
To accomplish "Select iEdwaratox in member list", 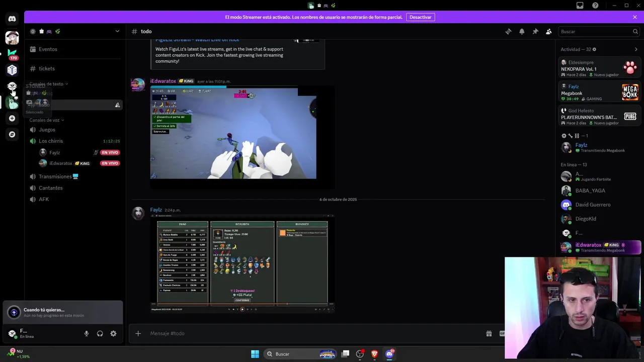I will (x=600, y=247).
